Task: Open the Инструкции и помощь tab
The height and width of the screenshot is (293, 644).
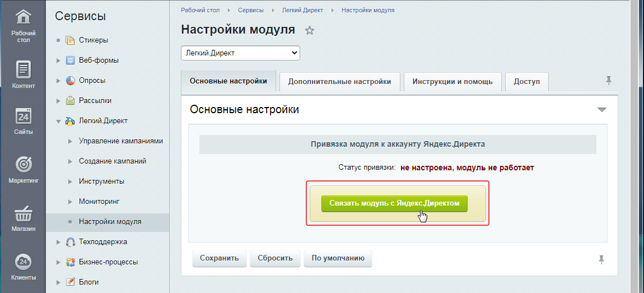Action: click(x=452, y=81)
